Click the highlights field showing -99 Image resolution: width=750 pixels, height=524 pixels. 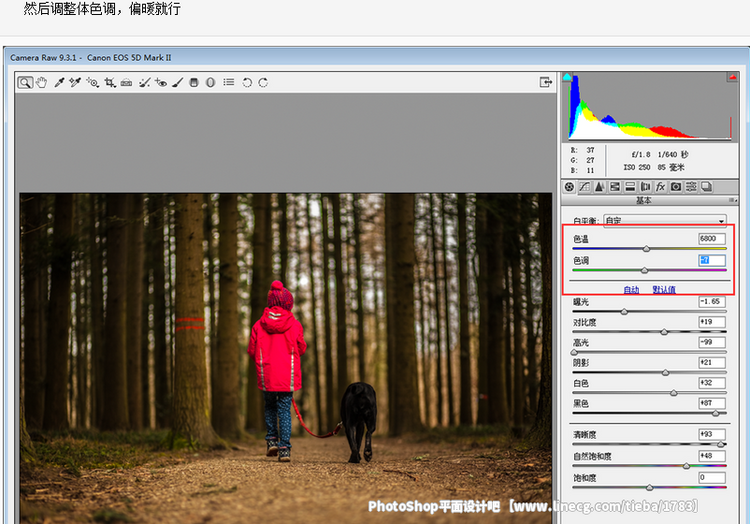(x=712, y=342)
